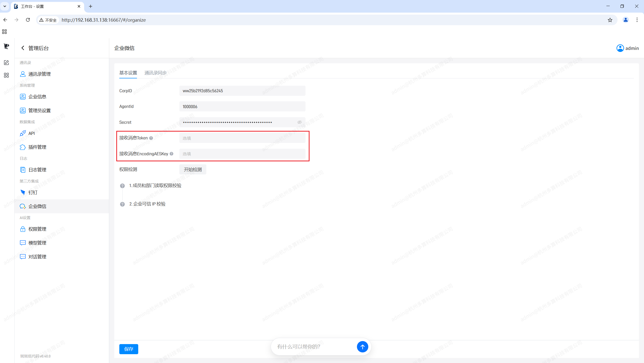Click the 权限管理 lock icon

[23, 229]
